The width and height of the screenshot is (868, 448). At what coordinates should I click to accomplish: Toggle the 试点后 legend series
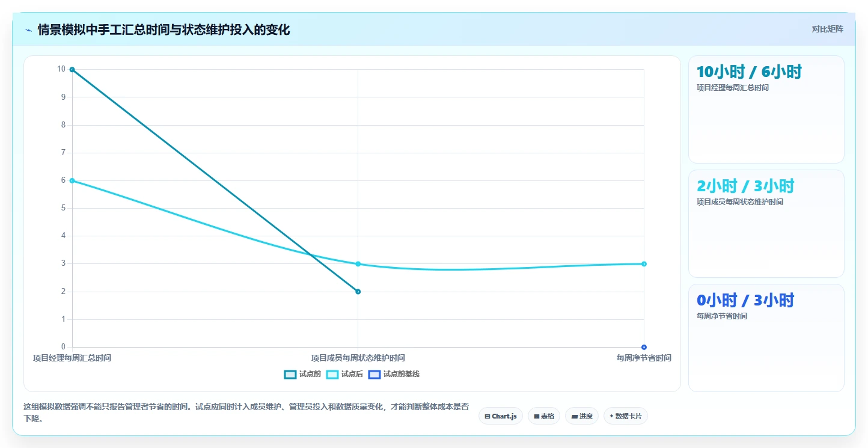344,374
